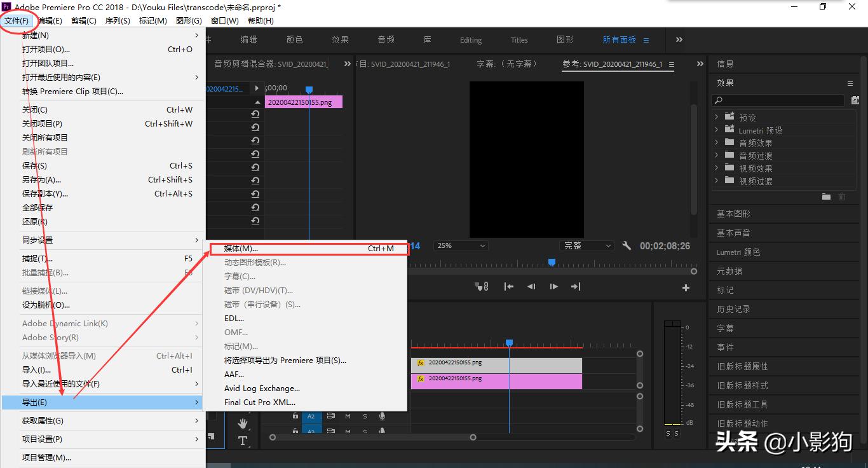
Task: Open the 效果 panel hamburger menu
Action: tap(850, 83)
